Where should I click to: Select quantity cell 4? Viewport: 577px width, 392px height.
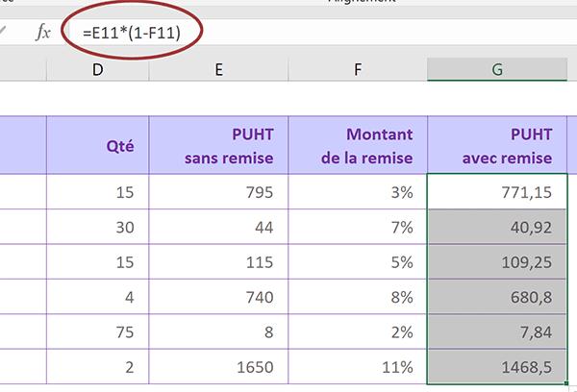click(x=98, y=296)
